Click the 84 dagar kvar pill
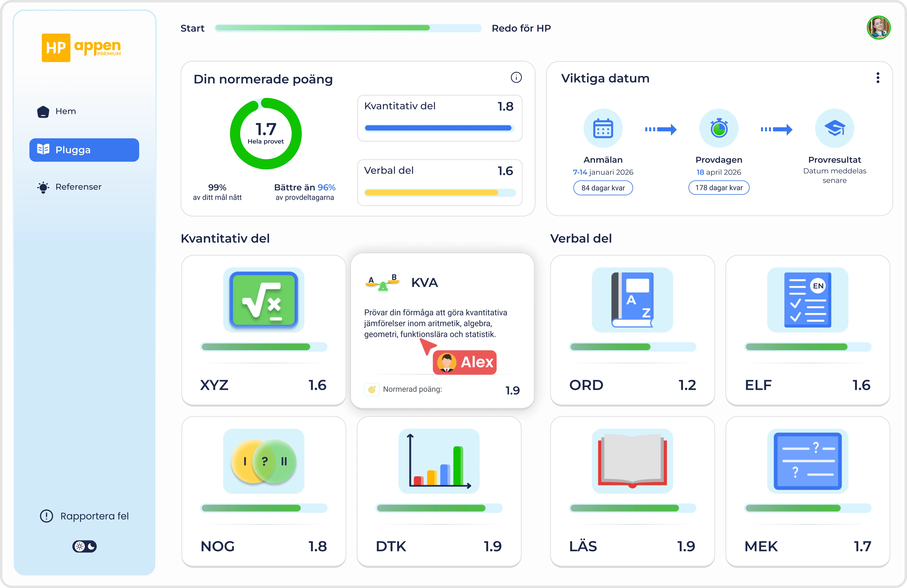The height and width of the screenshot is (588, 907). point(603,188)
